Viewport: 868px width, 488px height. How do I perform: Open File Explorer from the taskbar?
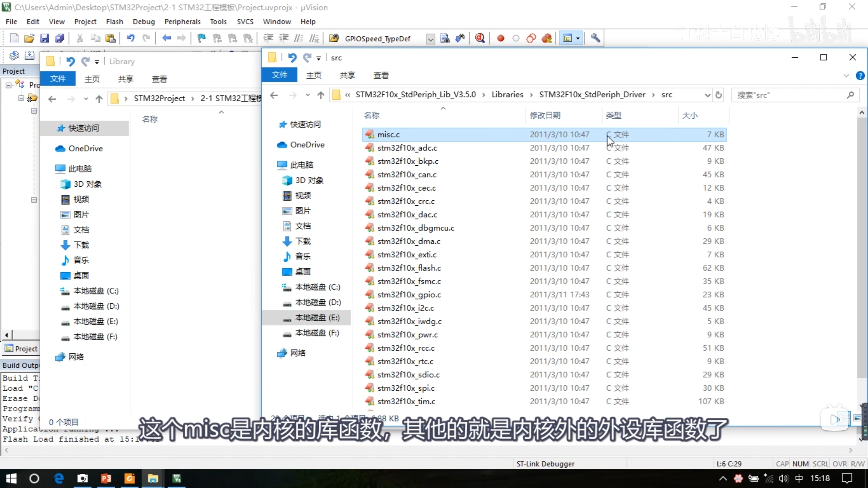(x=153, y=478)
